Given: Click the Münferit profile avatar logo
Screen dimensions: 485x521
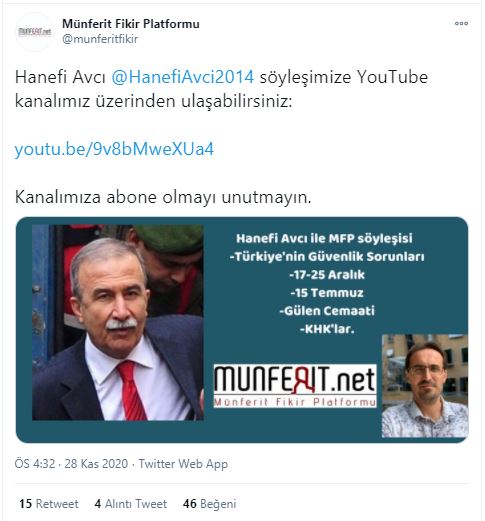Looking at the screenshot, I should coord(34,32).
